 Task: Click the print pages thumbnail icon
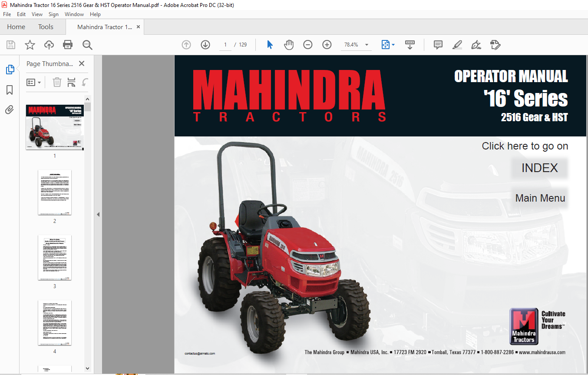point(72,82)
